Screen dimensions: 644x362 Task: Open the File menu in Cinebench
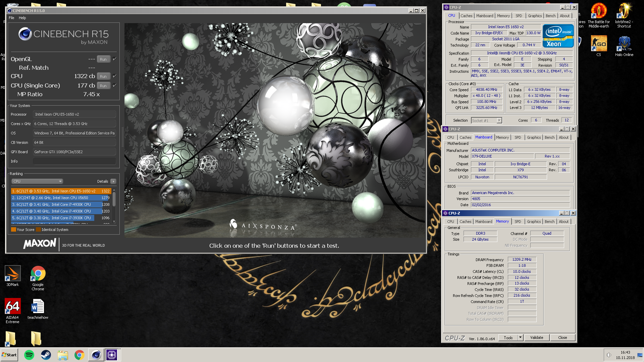click(11, 18)
